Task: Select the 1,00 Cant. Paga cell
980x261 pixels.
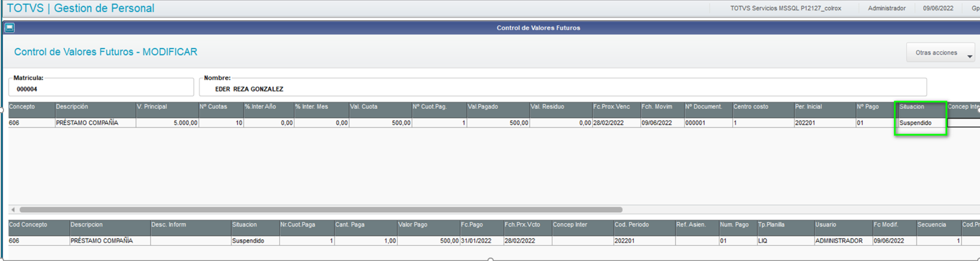Action: pyautogui.click(x=366, y=241)
